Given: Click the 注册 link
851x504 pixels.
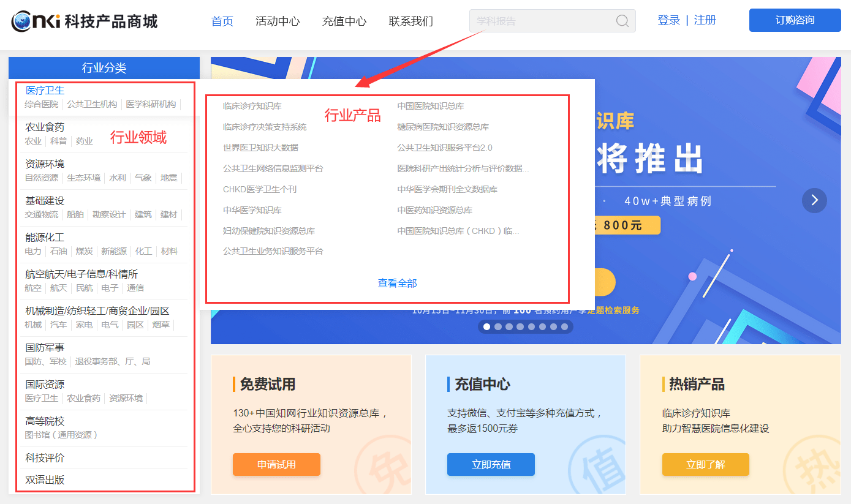Looking at the screenshot, I should click(705, 20).
